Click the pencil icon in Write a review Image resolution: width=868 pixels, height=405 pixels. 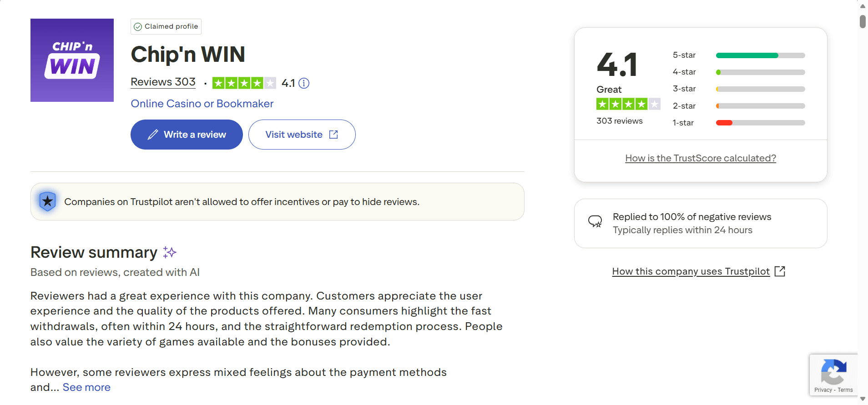point(153,135)
